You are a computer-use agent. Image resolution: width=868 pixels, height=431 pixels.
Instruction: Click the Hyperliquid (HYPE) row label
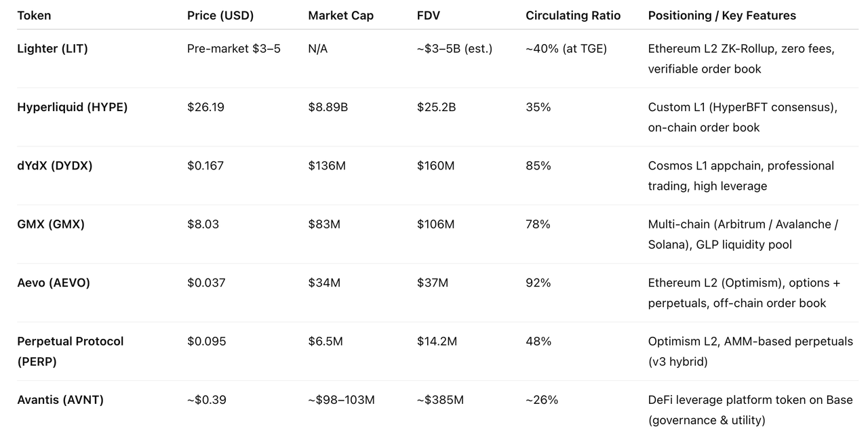72,107
